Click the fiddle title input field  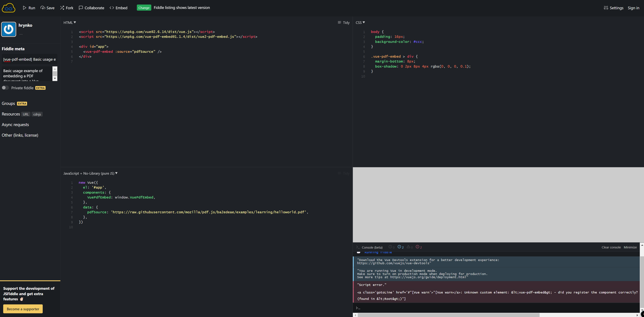tap(29, 59)
